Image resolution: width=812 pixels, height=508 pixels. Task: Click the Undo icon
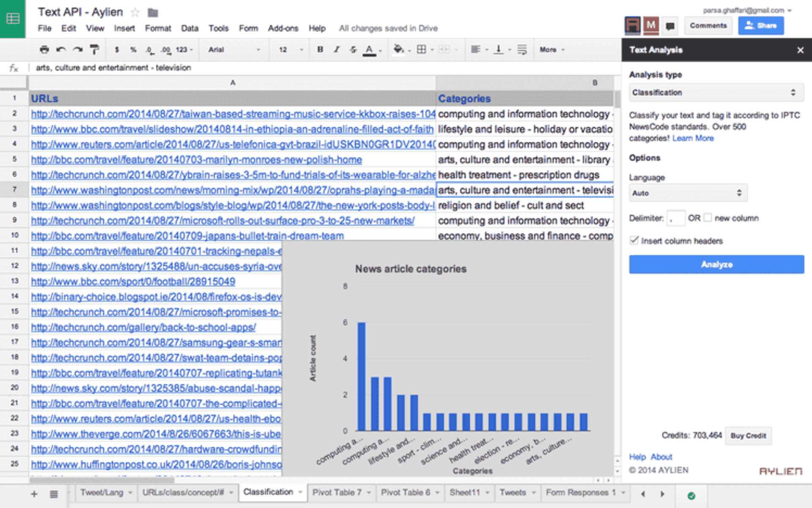pyautogui.click(x=61, y=49)
